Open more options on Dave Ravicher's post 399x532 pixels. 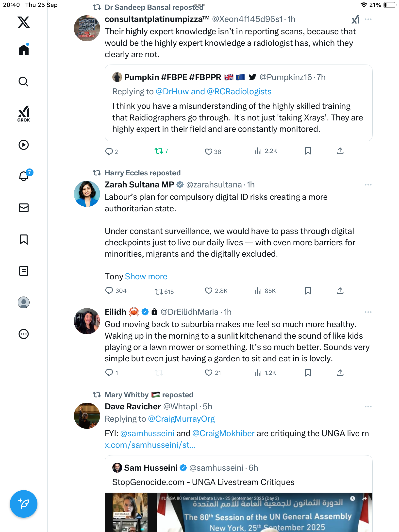coord(368,407)
